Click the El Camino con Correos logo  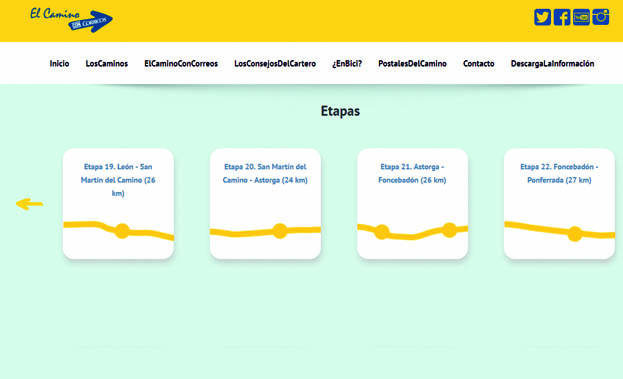(x=72, y=20)
